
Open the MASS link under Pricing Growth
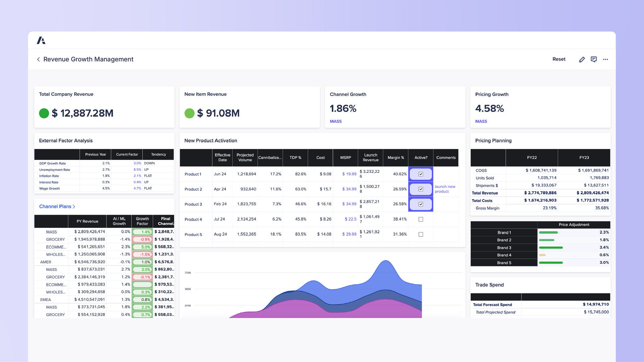click(481, 121)
